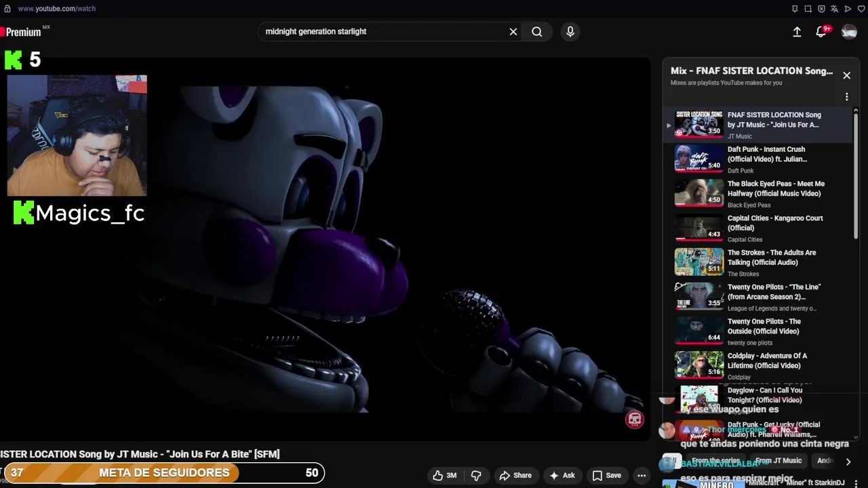Click the main video player frame
Image resolution: width=868 pixels, height=488 pixels.
coord(325,249)
